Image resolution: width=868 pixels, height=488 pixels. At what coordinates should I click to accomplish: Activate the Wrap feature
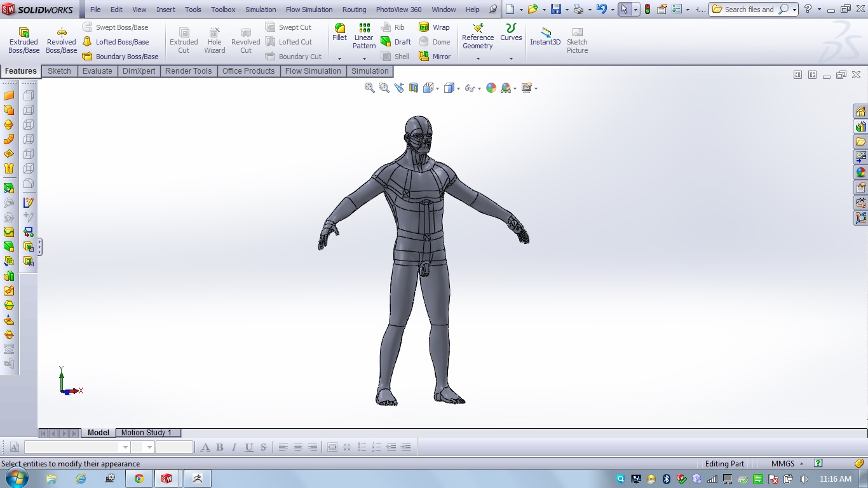pyautogui.click(x=435, y=27)
